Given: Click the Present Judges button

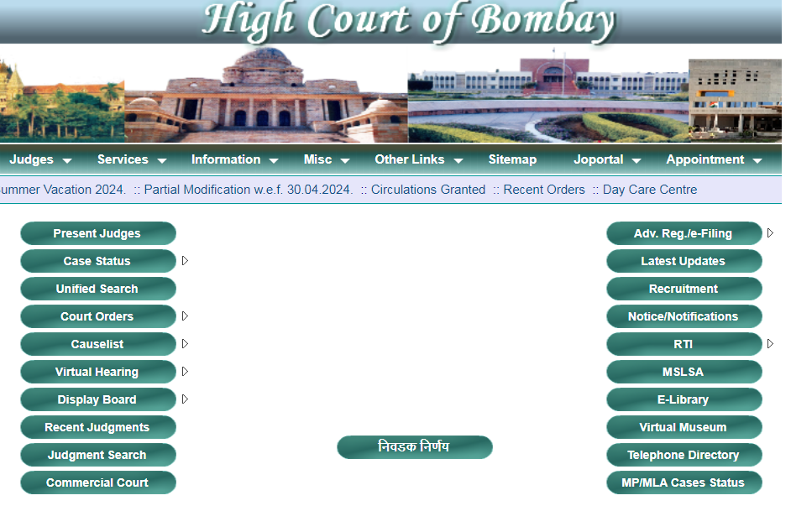Looking at the screenshot, I should 98,233.
